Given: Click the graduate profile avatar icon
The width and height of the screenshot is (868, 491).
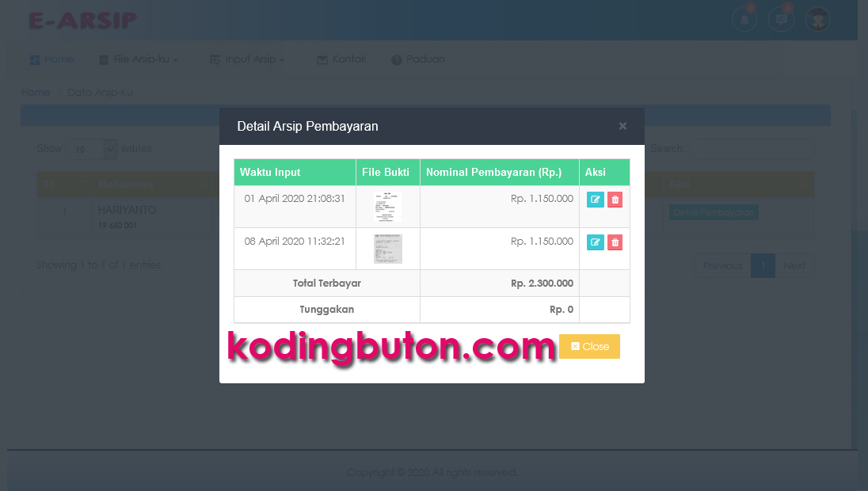Looking at the screenshot, I should (818, 19).
